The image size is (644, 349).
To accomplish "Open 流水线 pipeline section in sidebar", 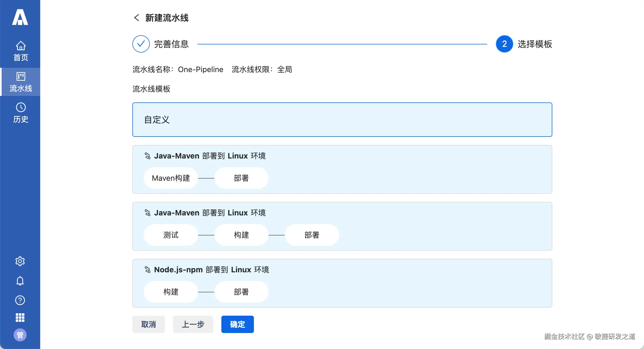I will pyautogui.click(x=21, y=82).
